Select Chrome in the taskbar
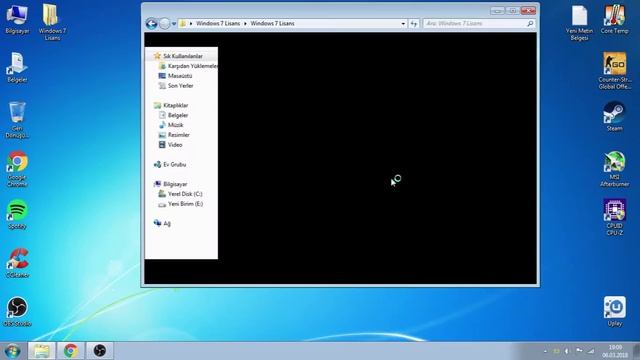This screenshot has width=640, height=360. click(x=71, y=351)
